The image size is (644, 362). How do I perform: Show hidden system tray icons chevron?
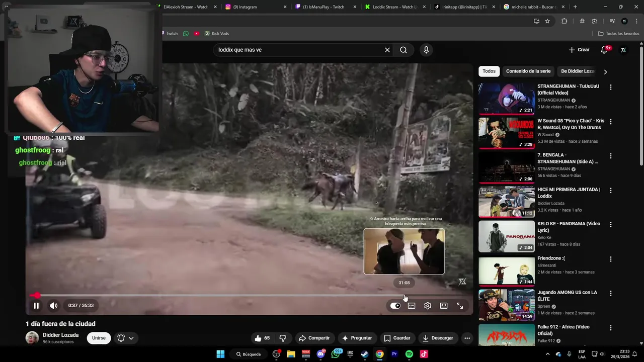(x=547, y=354)
